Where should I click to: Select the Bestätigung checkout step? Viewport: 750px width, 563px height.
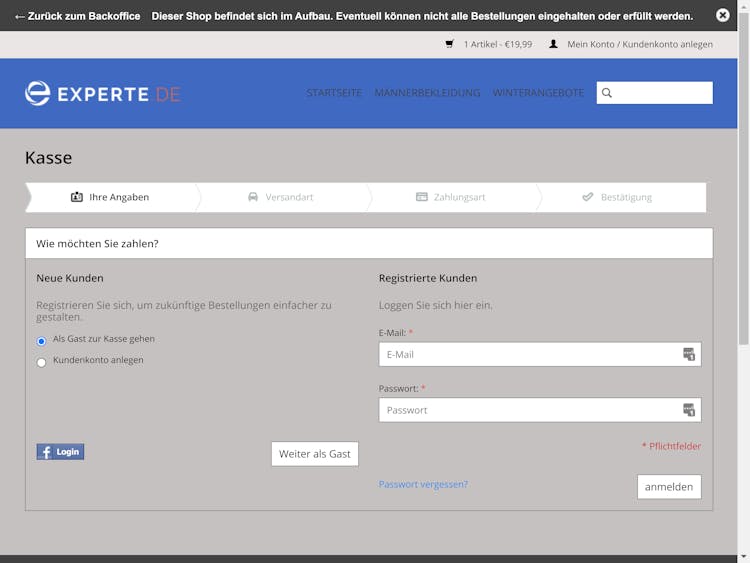[621, 197]
